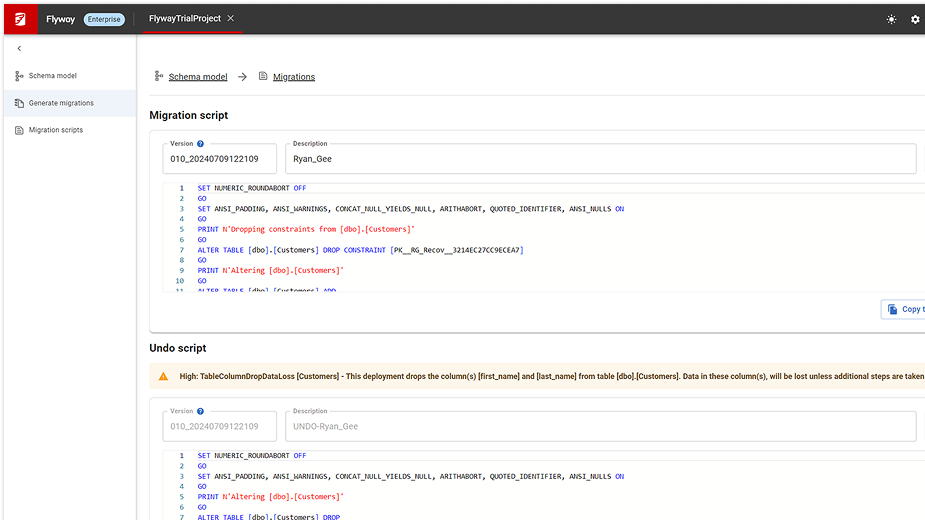The width and height of the screenshot is (925, 520).
Task: Open settings gear icon
Action: pos(915,19)
